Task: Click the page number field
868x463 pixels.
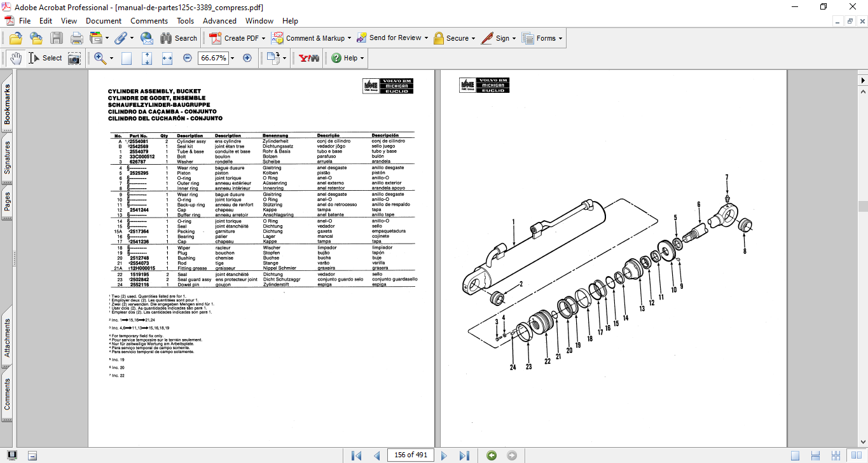Action: point(411,455)
